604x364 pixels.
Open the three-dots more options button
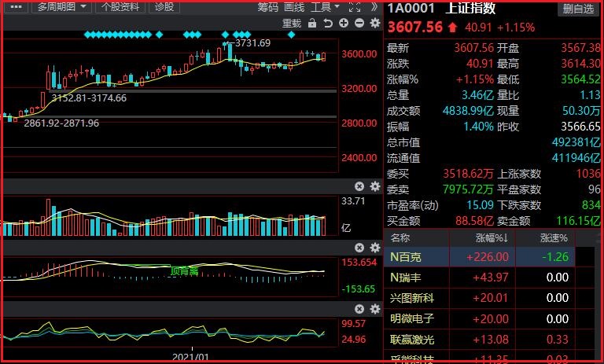(x=16, y=7)
